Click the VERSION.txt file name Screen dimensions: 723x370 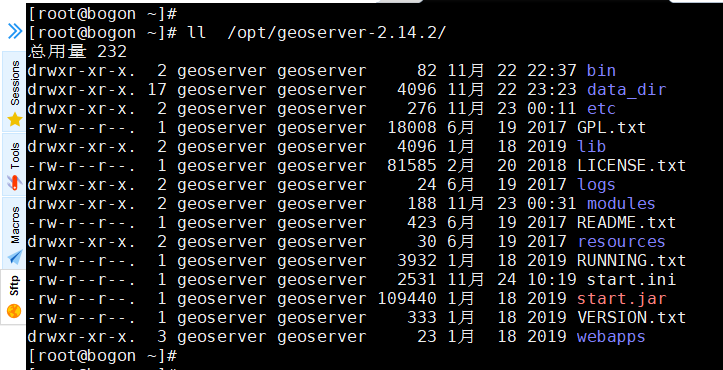[631, 317]
